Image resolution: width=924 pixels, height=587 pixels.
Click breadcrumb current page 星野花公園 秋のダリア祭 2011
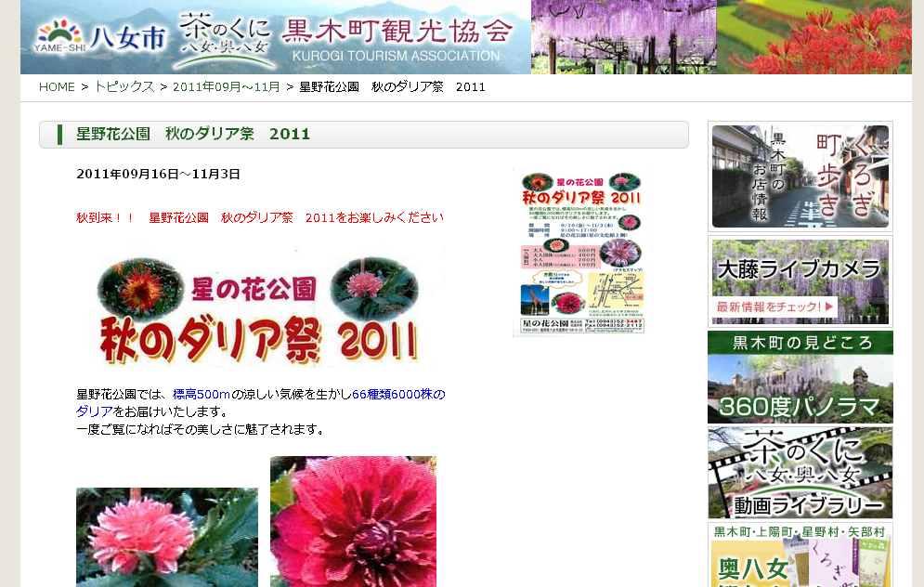[x=393, y=87]
